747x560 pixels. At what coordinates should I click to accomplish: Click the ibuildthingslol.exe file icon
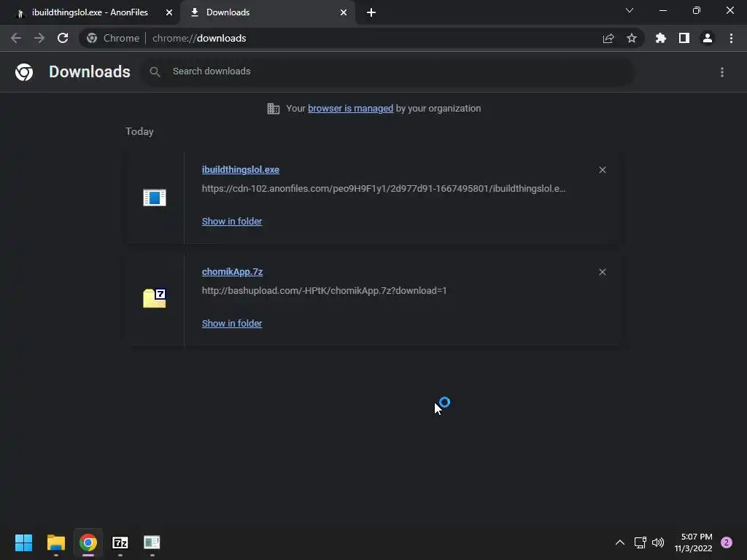[155, 197]
